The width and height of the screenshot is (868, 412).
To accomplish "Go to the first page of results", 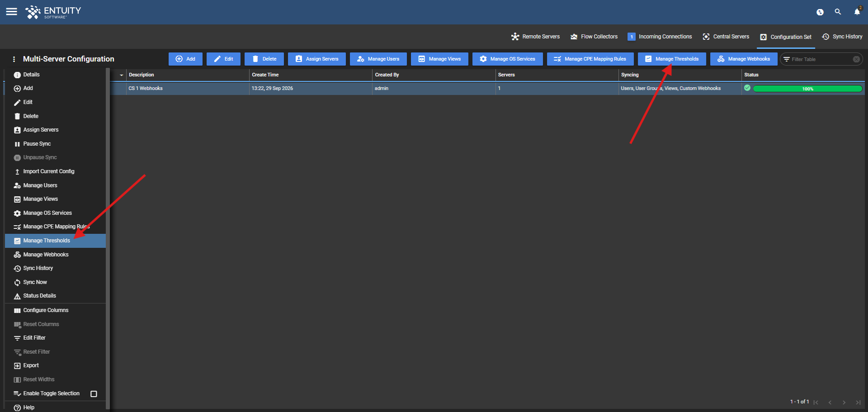I will (x=816, y=403).
